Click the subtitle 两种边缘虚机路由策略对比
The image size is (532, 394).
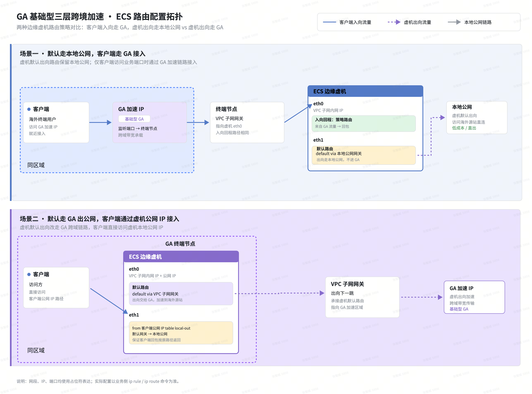[120, 27]
